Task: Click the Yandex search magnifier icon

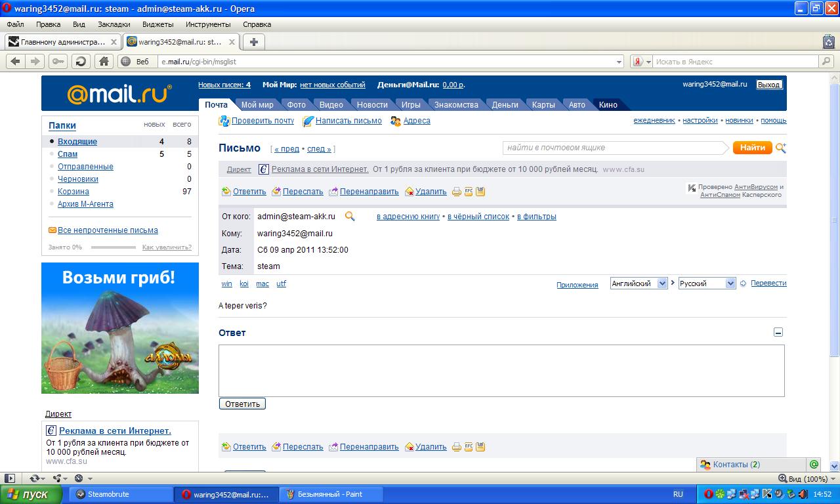Action: coord(826,62)
